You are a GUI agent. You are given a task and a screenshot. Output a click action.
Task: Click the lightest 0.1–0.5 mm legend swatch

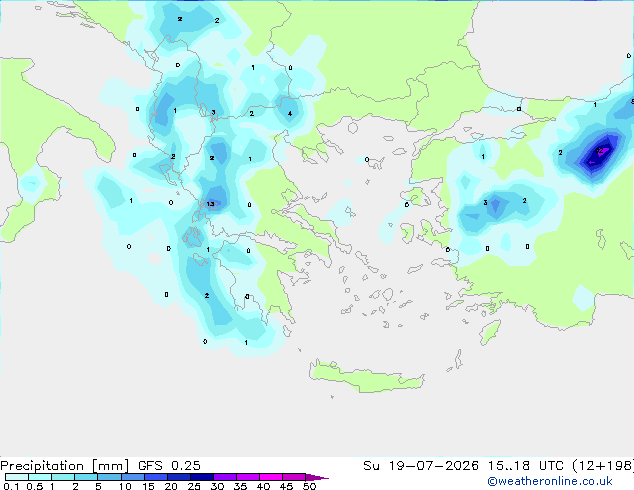click(17, 477)
